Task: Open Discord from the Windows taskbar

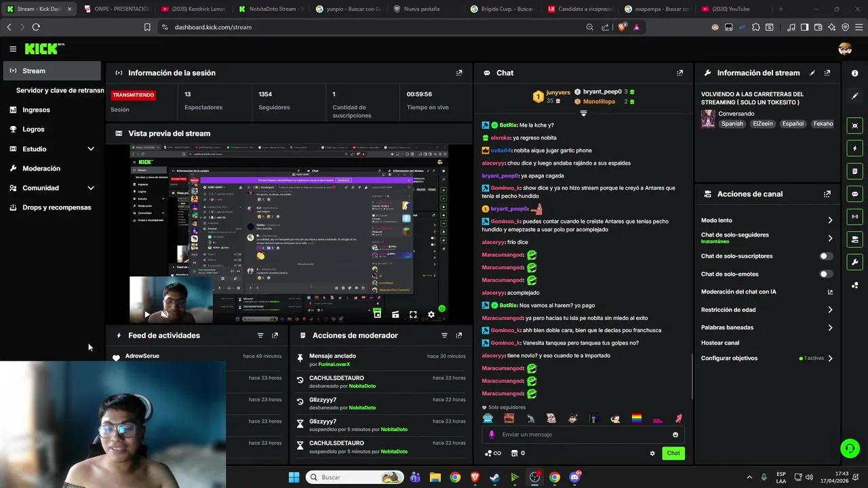Action: coord(575,477)
